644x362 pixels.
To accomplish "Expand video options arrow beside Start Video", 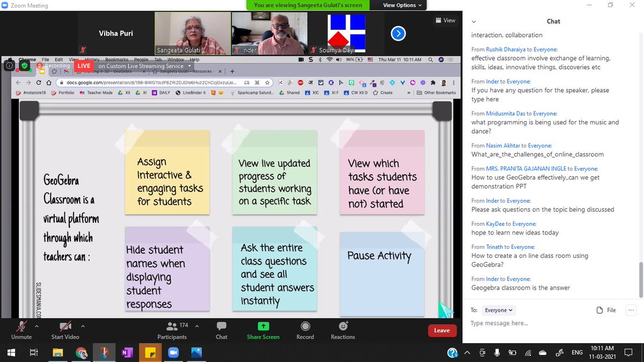I will (83, 326).
